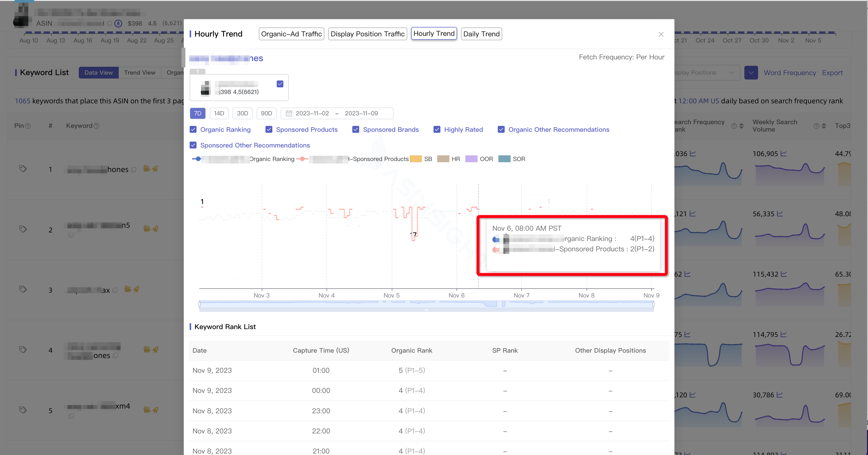868x455 pixels.
Task: Toggle Sponsored Other Recommendations checkbox
Action: tap(193, 145)
